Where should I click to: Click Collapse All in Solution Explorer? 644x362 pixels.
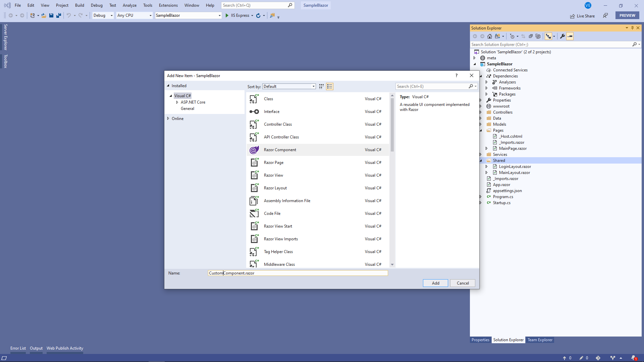[531, 36]
